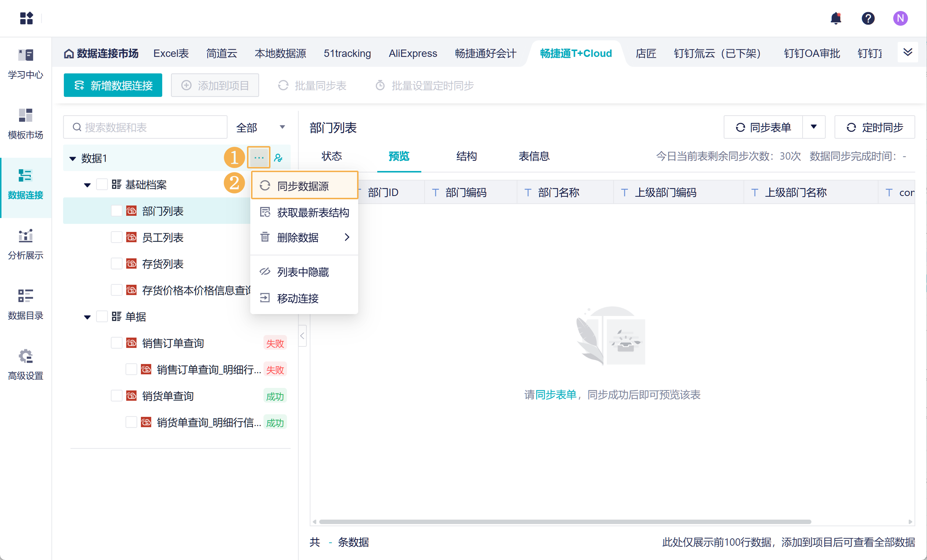Open the app grid launcher icon

pyautogui.click(x=26, y=18)
